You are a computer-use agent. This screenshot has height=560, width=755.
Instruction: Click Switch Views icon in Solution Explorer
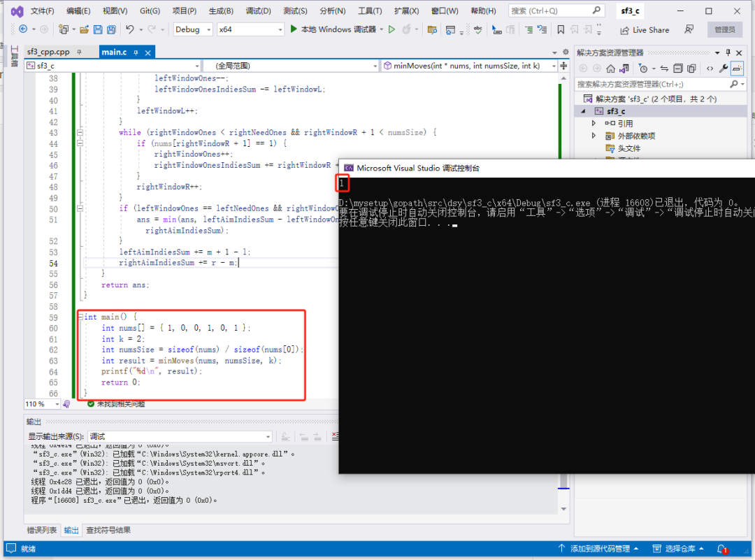coord(624,69)
